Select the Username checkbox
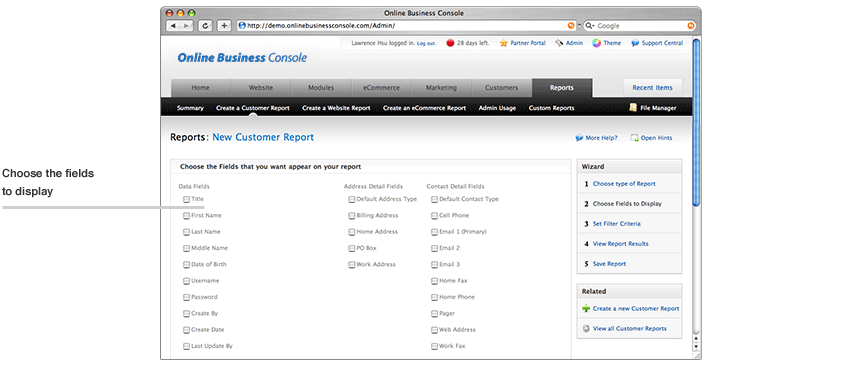This screenshot has height=370, width=860. point(186,281)
